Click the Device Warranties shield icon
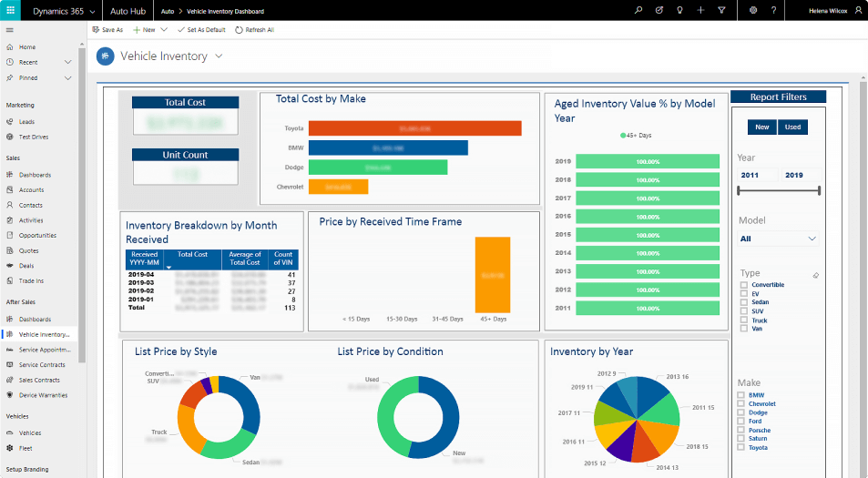This screenshot has height=478, width=868. click(x=9, y=395)
